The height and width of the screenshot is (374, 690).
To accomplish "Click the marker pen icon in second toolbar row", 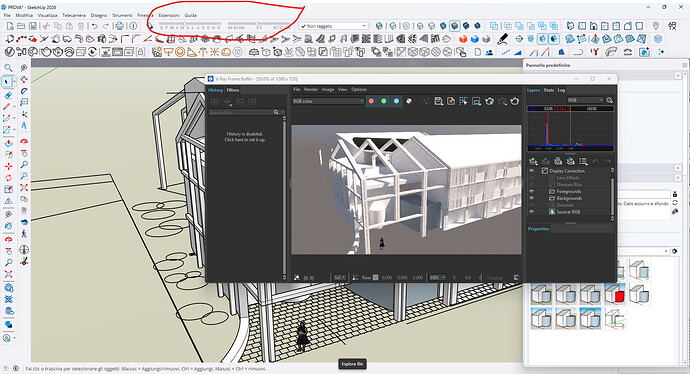I will pyautogui.click(x=502, y=39).
